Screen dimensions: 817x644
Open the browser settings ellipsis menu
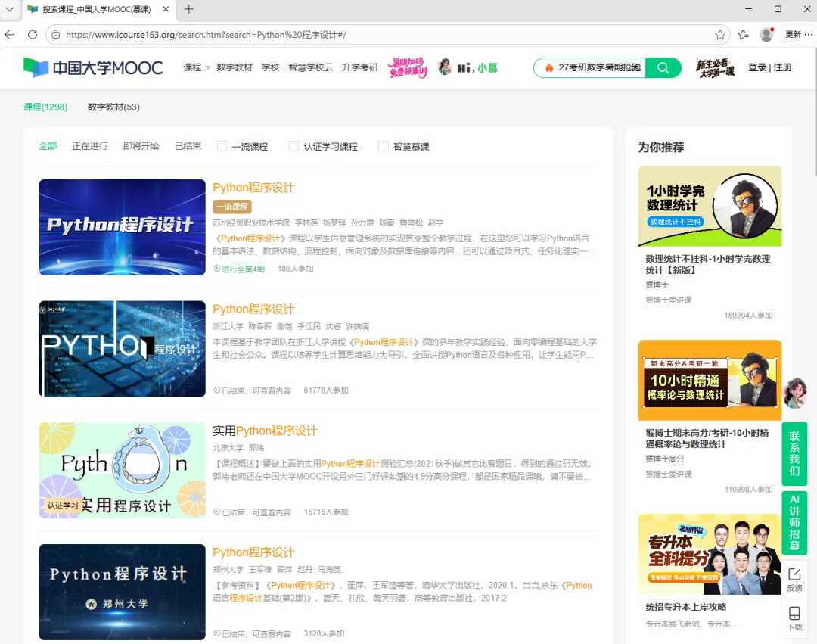coord(808,35)
